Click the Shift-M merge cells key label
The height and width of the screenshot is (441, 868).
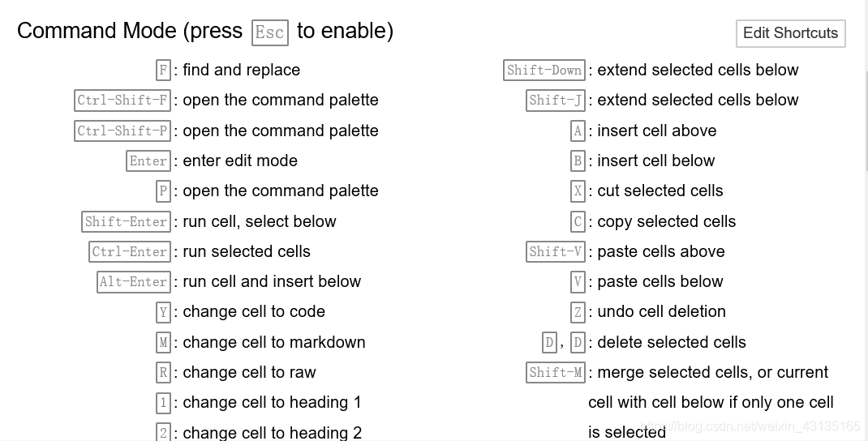pos(556,373)
